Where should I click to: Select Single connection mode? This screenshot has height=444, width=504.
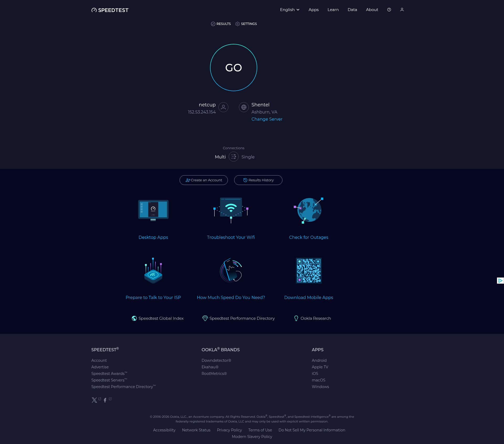click(x=248, y=157)
